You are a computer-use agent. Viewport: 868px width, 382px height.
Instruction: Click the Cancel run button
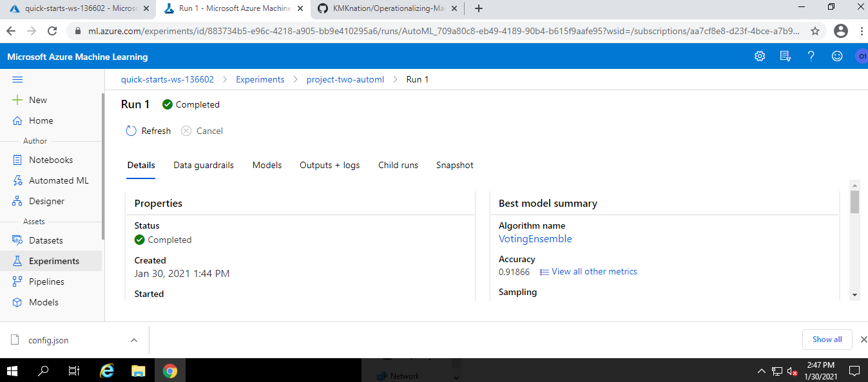(202, 131)
